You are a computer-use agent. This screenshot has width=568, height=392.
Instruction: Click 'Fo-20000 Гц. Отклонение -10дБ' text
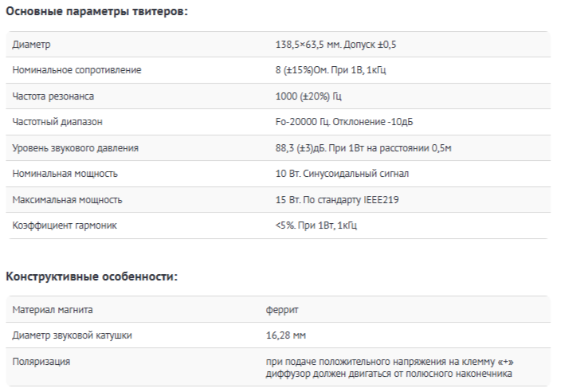click(x=344, y=122)
